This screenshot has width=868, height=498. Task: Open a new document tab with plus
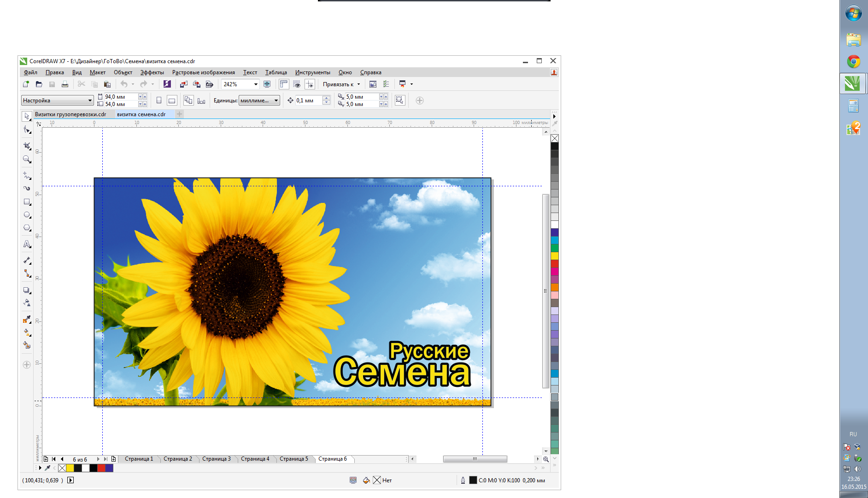point(180,114)
